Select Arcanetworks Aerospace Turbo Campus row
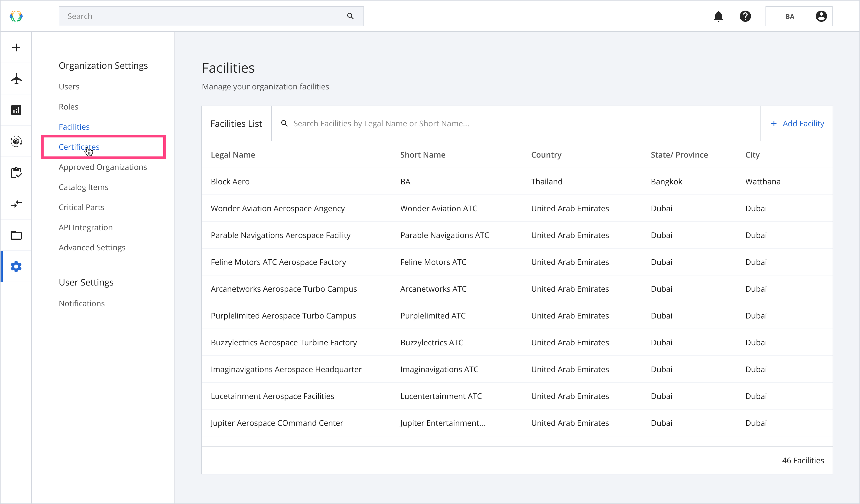 point(517,289)
